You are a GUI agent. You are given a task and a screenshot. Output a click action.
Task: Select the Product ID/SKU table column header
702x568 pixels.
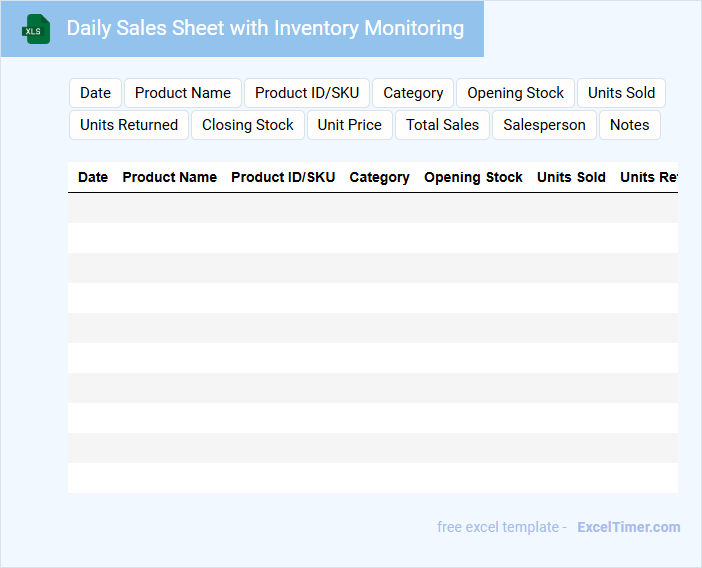pyautogui.click(x=283, y=177)
